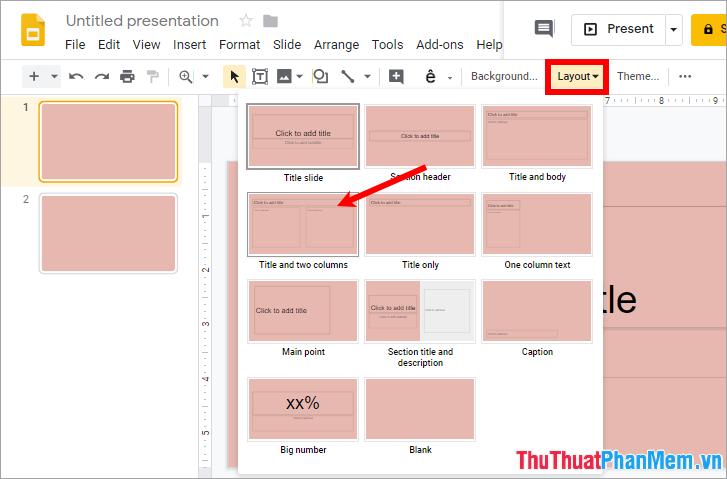Click the Theme... button
The image size is (727, 479).
638,77
